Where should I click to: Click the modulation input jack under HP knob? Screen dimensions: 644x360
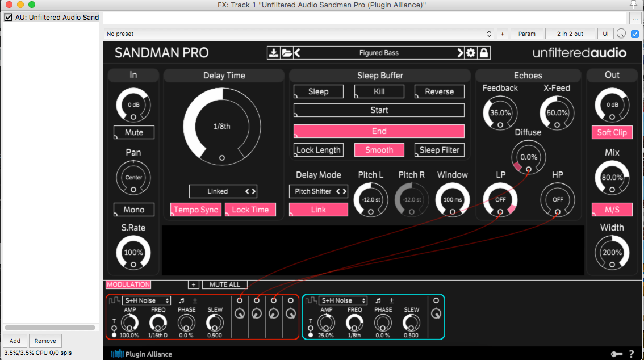click(557, 212)
